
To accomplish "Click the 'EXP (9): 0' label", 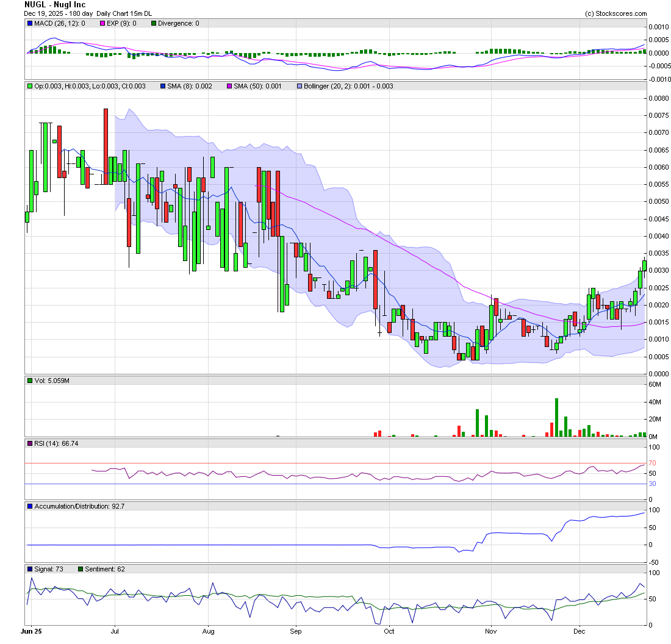I will click(x=121, y=24).
